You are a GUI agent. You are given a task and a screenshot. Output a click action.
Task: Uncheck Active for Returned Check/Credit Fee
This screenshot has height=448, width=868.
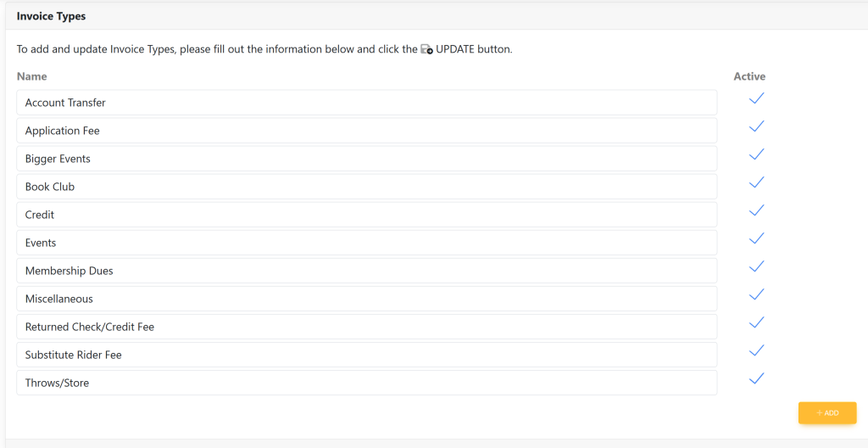pos(756,322)
